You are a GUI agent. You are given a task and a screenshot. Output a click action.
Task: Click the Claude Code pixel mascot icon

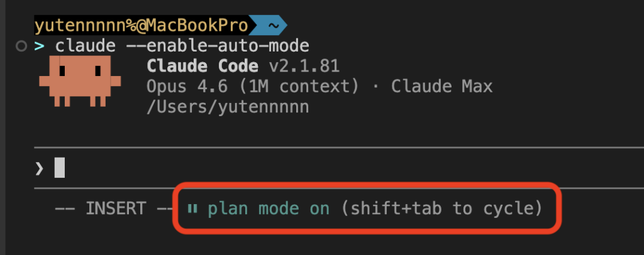(x=75, y=80)
